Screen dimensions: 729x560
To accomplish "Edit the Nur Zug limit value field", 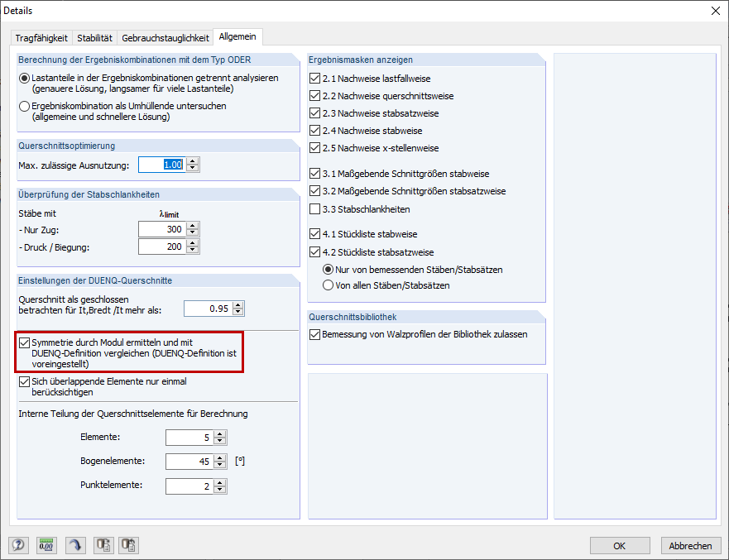I will click(x=163, y=230).
